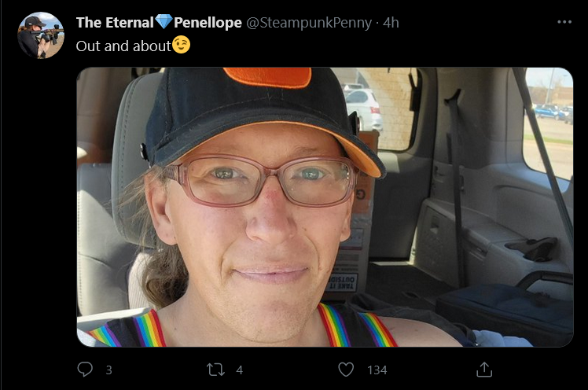The width and height of the screenshot is (588, 390).
Task: Open the word 'Penellope' in the display name
Action: pos(208,23)
